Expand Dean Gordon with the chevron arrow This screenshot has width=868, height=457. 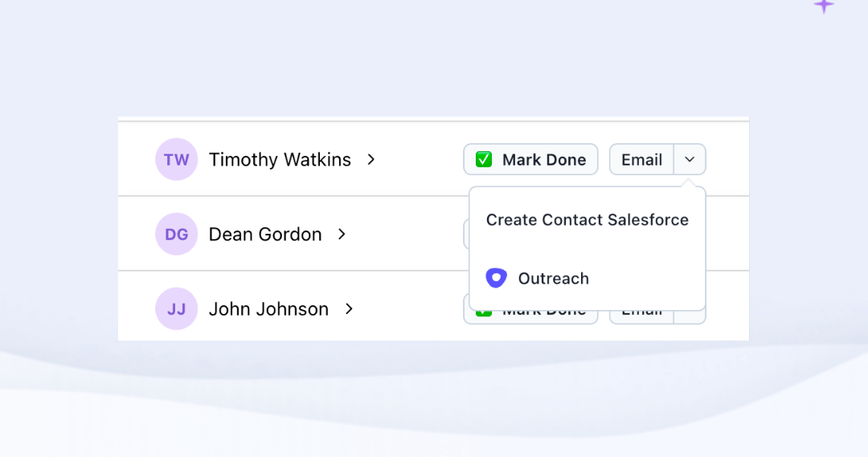(342, 234)
